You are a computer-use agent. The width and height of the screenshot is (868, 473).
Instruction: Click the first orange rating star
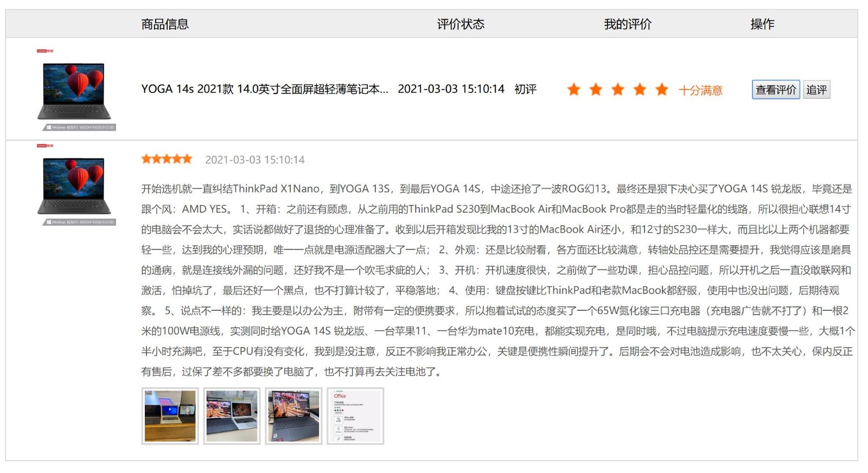point(573,90)
